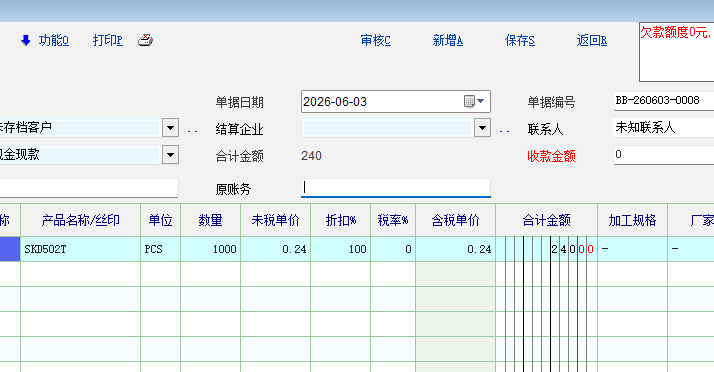Click 审核C to audit the document
Screen dimensions: 714x372
point(375,41)
